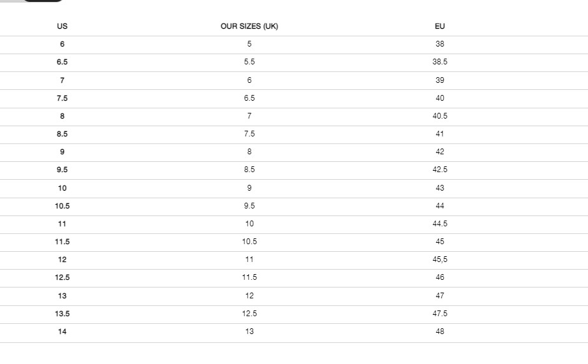588x364 pixels.
Task: Click UK size 11.5 cell
Action: (249, 277)
